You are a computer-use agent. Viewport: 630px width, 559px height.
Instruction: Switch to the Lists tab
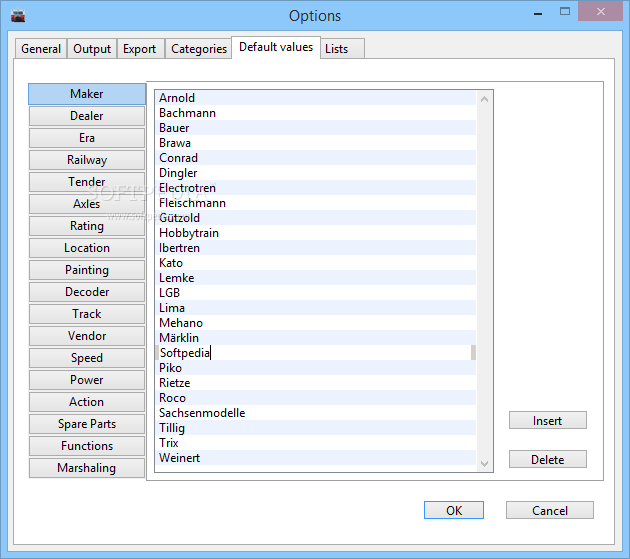point(342,49)
